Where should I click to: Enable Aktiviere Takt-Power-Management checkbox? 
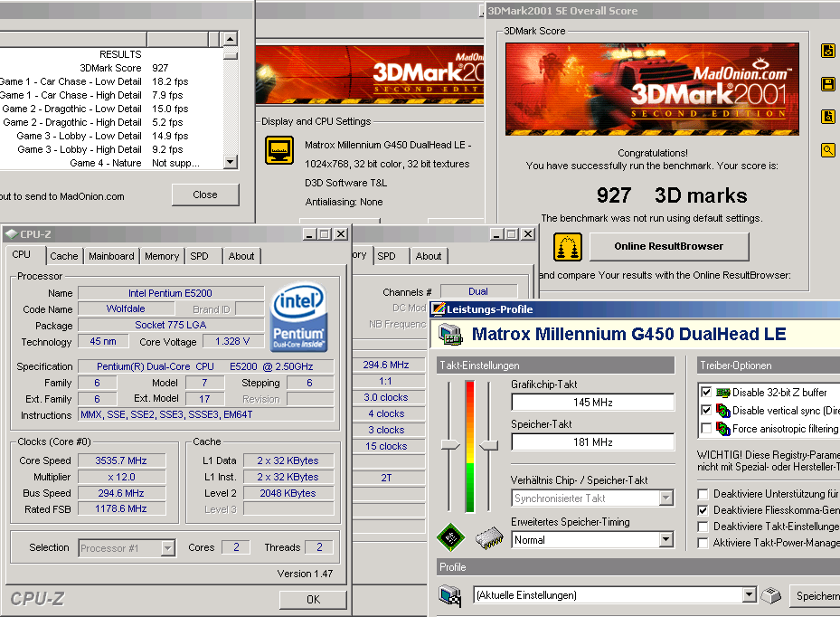(x=703, y=543)
